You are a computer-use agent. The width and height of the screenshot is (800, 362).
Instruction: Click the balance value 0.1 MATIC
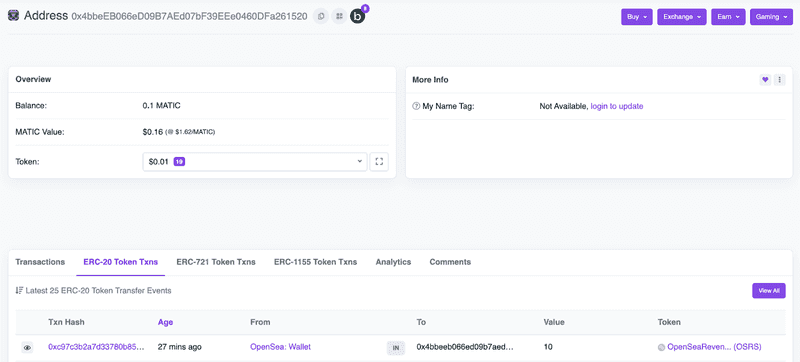[162, 106]
